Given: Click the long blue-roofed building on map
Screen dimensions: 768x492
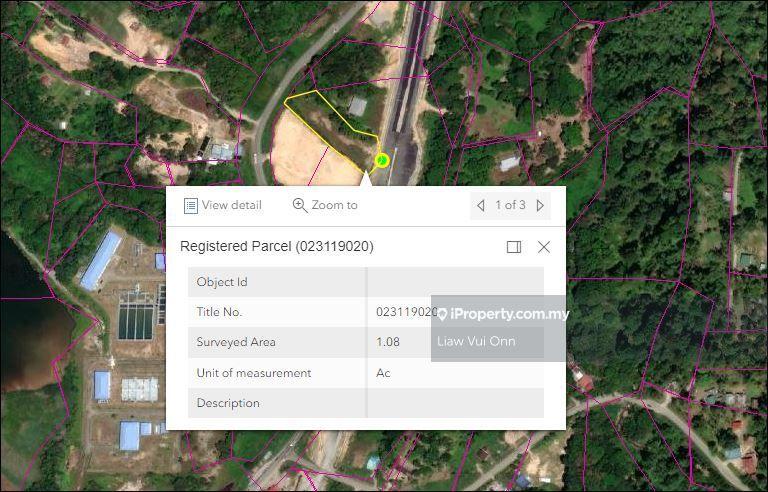Looking at the screenshot, I should [101, 260].
